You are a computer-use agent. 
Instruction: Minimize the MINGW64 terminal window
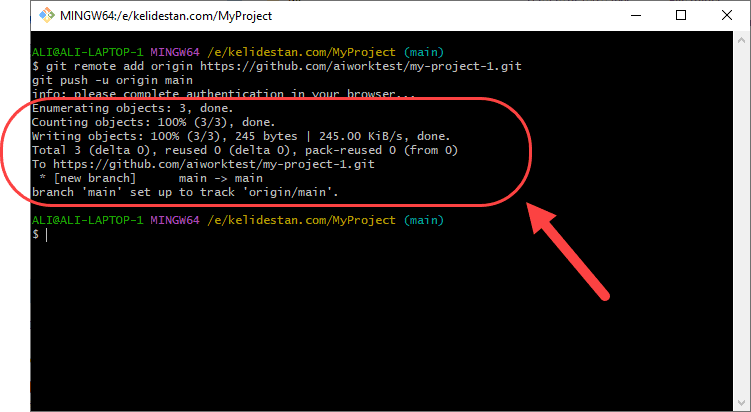pyautogui.click(x=635, y=16)
